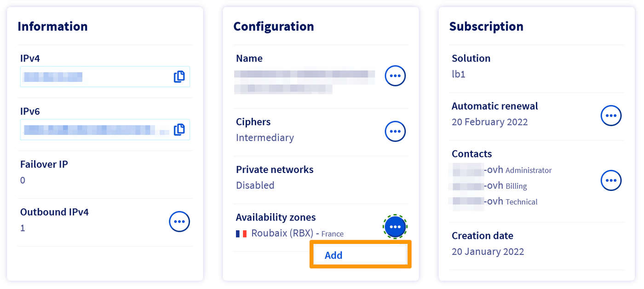Click the Intermediary ciphers value

click(264, 138)
